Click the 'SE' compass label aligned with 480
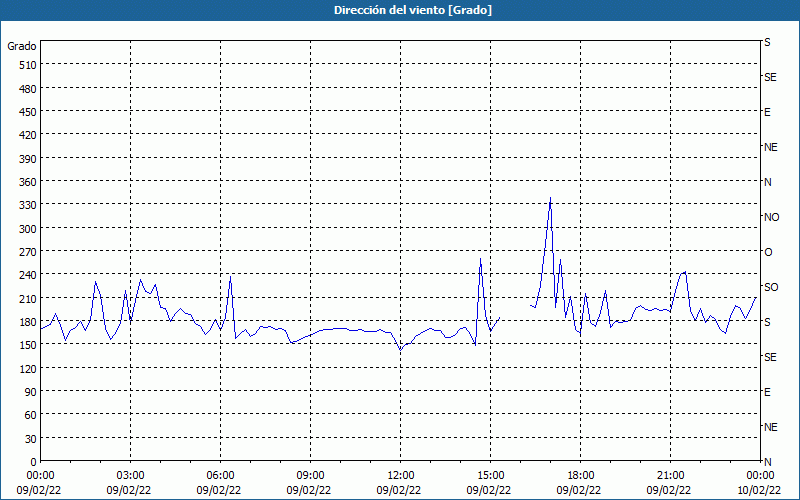 click(770, 77)
